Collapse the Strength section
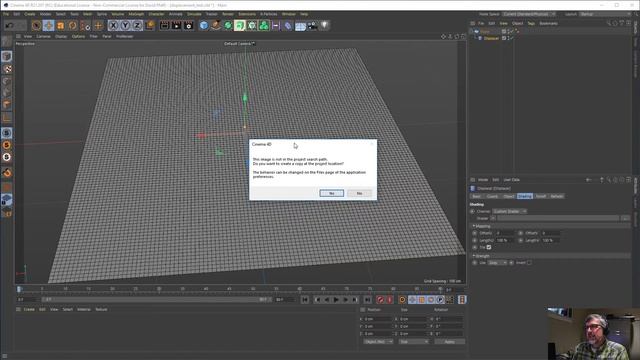This screenshot has height=360, width=640. pos(482,256)
